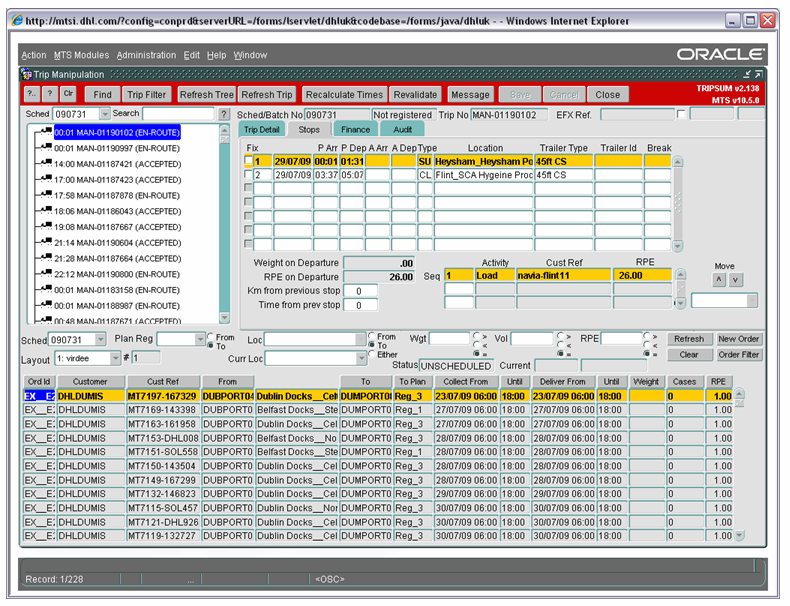Select 'To' radio beside Plan Reg

tap(211, 346)
